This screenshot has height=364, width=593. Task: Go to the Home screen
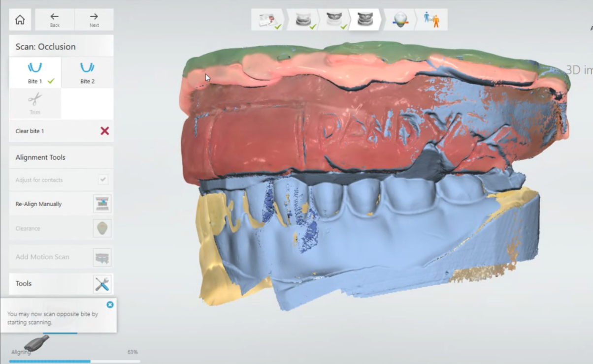click(x=20, y=20)
